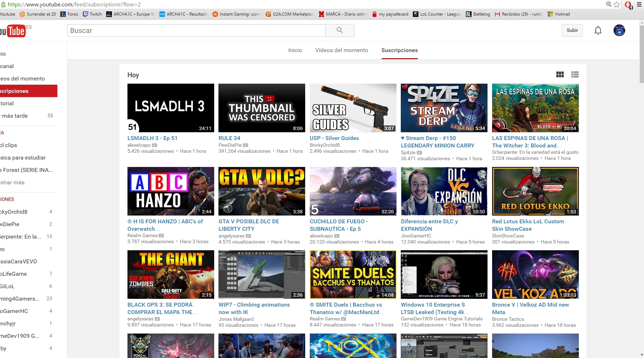Play the LAS ESPINAS DE UNA ROSA thumbnail
This screenshot has height=358, width=644.
coord(535,108)
